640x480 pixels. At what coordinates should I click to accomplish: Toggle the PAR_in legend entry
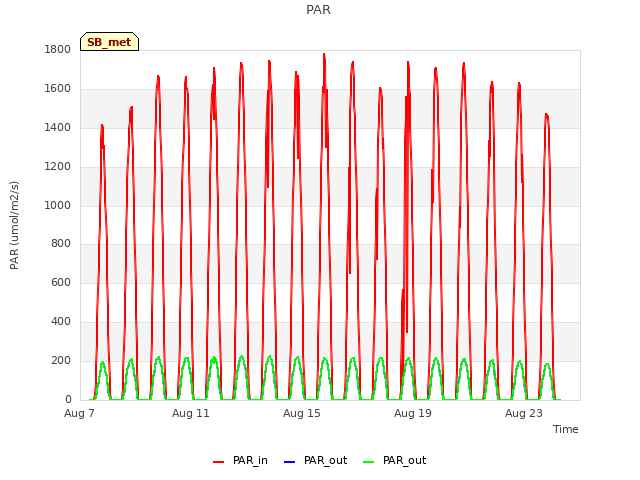[240, 461]
